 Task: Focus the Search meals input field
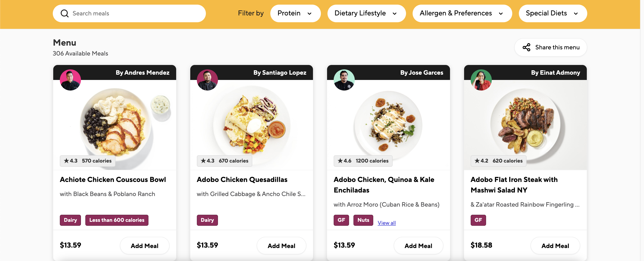coord(135,13)
